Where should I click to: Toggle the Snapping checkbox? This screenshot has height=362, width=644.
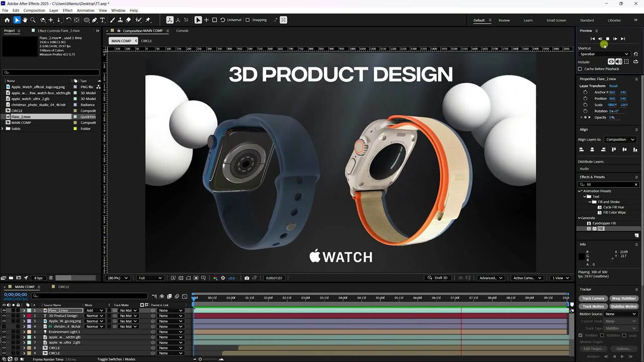click(x=248, y=20)
